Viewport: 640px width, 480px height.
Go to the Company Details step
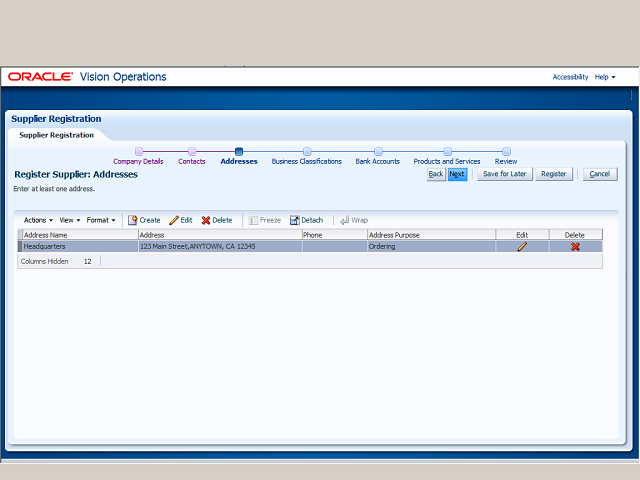click(x=138, y=162)
